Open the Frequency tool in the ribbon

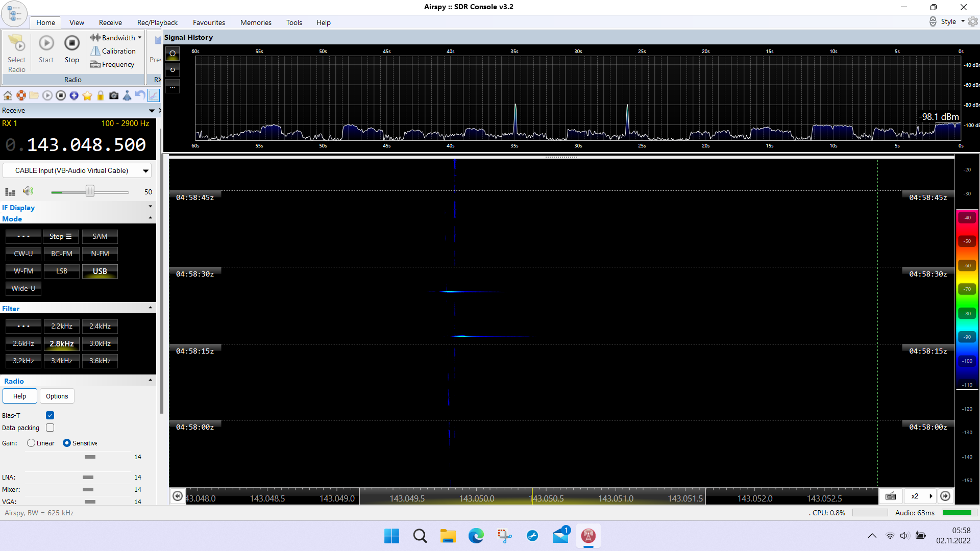click(112, 64)
